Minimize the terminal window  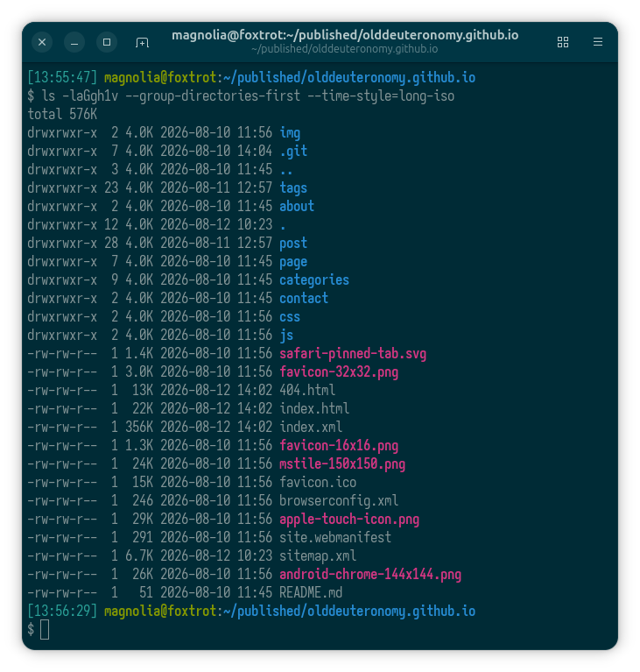pyautogui.click(x=74, y=42)
